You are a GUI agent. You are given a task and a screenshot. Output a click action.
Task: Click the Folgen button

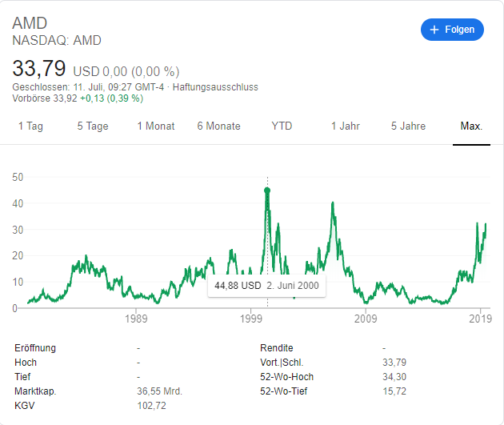[x=452, y=30]
